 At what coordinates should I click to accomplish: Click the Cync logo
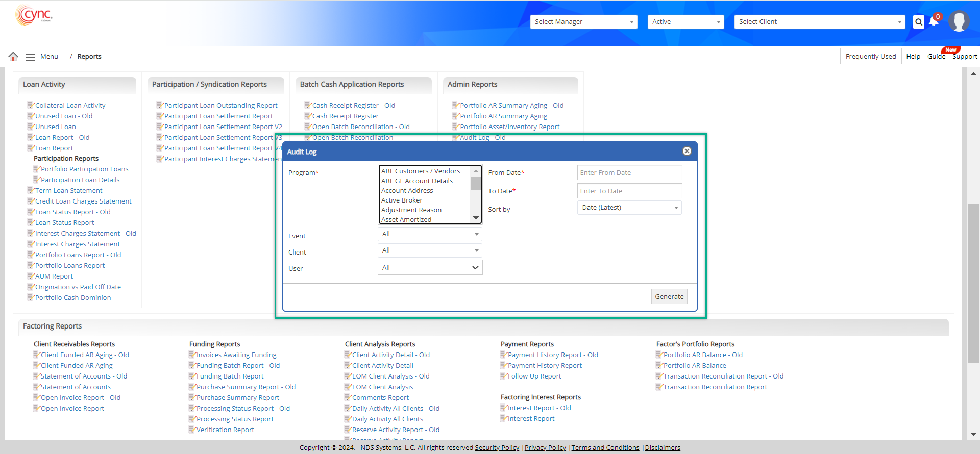coord(34,15)
